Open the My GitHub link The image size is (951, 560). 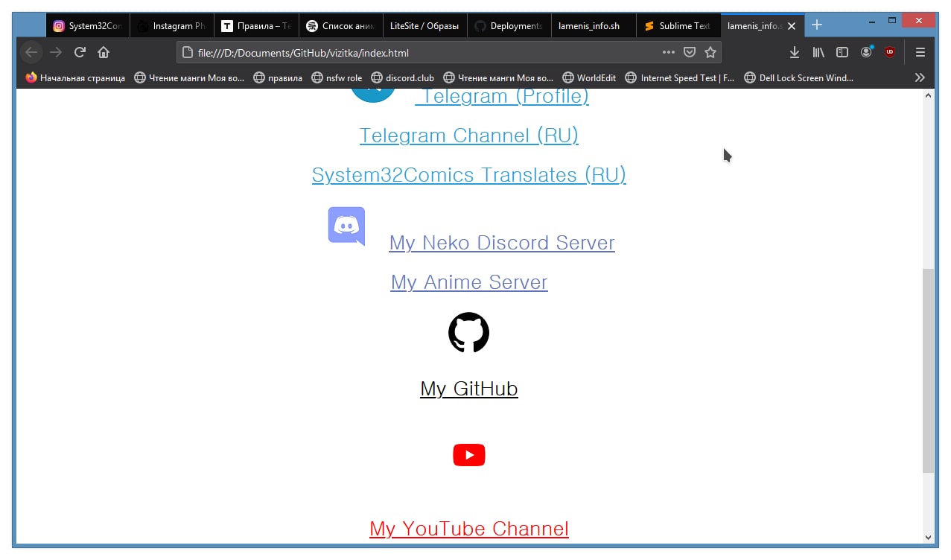click(469, 389)
